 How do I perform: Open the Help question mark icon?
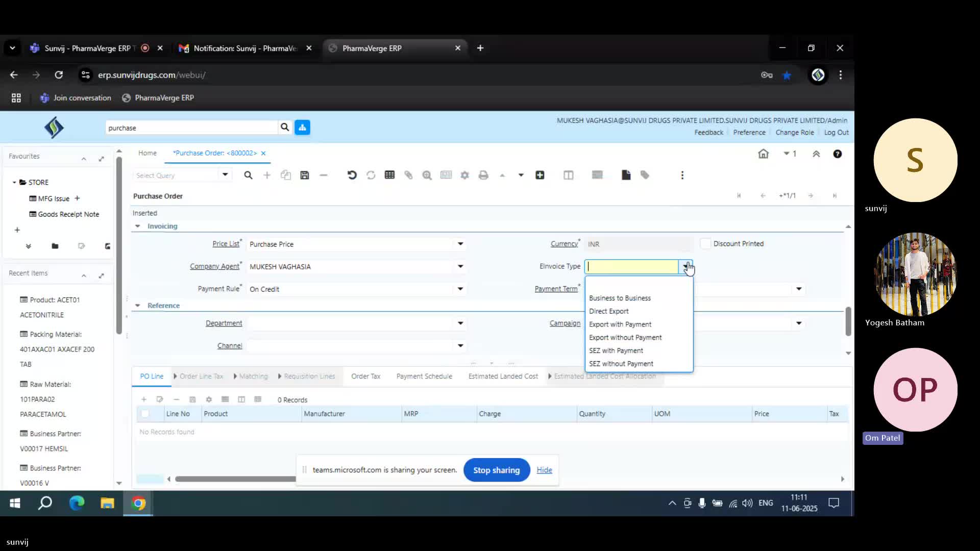tap(838, 154)
